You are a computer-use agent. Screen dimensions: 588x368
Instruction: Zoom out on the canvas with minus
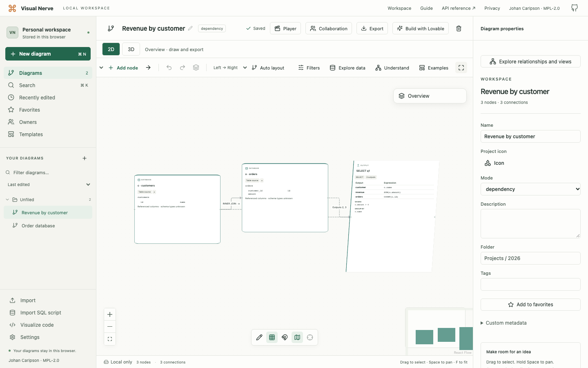[110, 327]
